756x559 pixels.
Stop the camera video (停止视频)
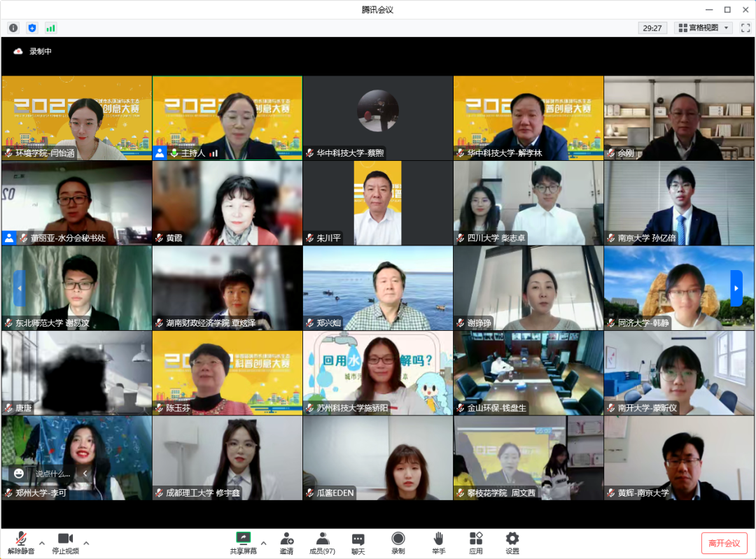coord(65,542)
